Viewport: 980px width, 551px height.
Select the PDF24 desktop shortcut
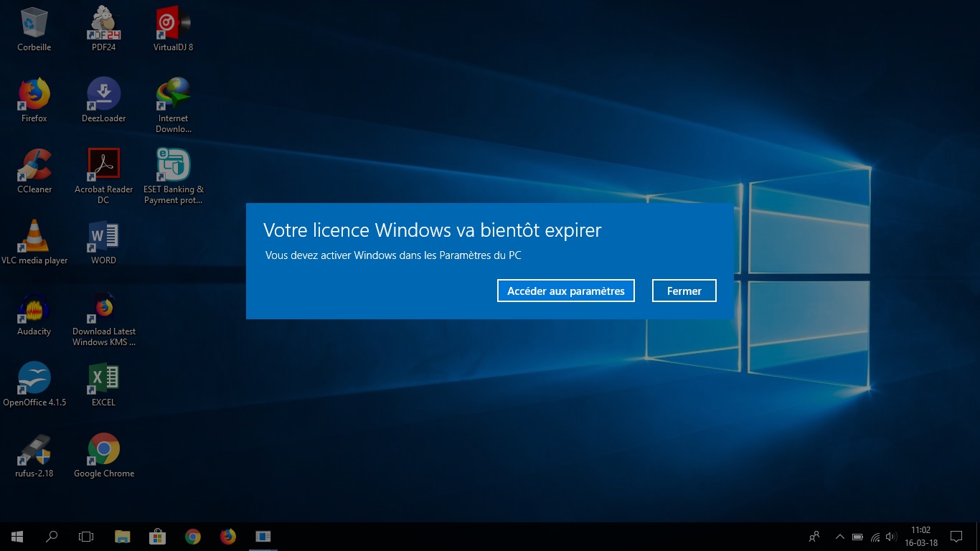click(103, 29)
